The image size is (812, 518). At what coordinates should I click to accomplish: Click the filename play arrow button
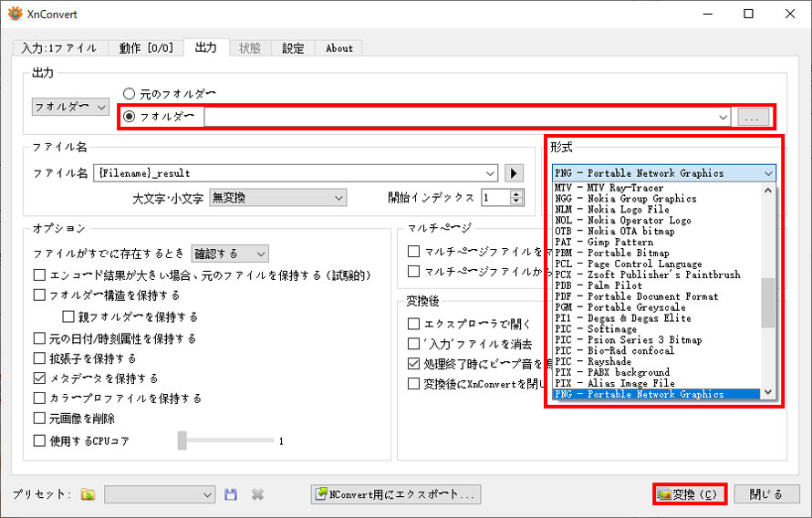click(x=514, y=173)
